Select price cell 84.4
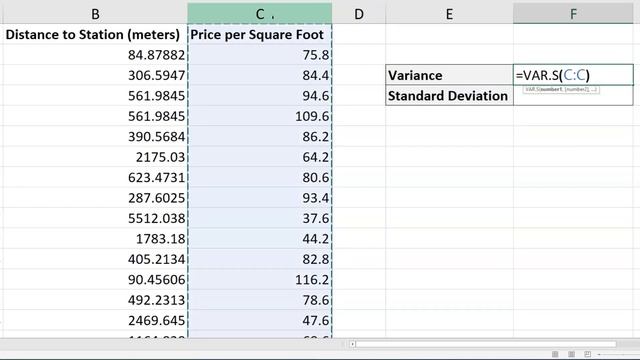The width and height of the screenshot is (640, 360). (x=260, y=75)
